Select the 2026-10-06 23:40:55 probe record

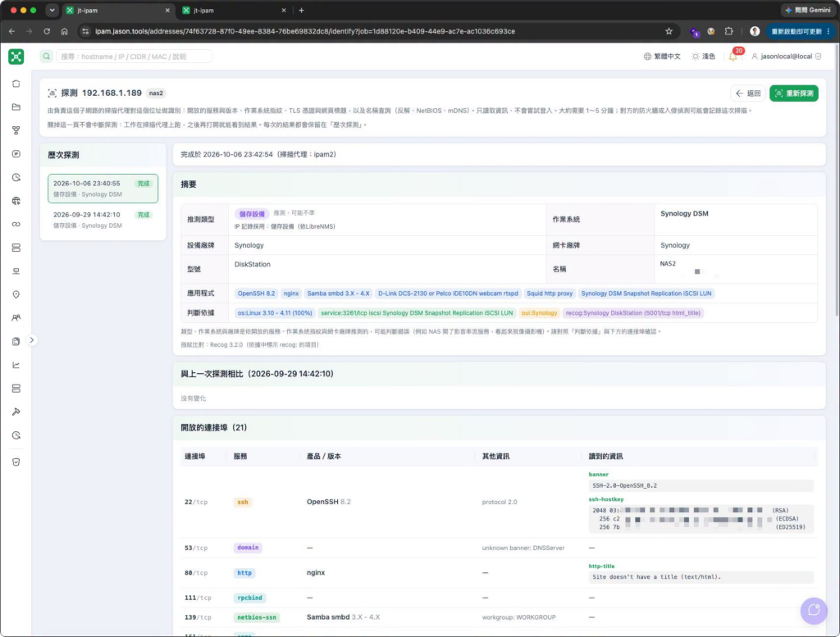103,189
